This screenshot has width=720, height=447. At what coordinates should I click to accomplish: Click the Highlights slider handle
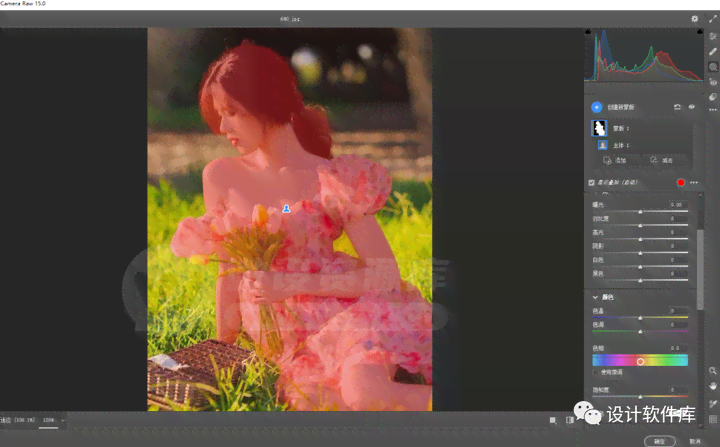coord(640,239)
